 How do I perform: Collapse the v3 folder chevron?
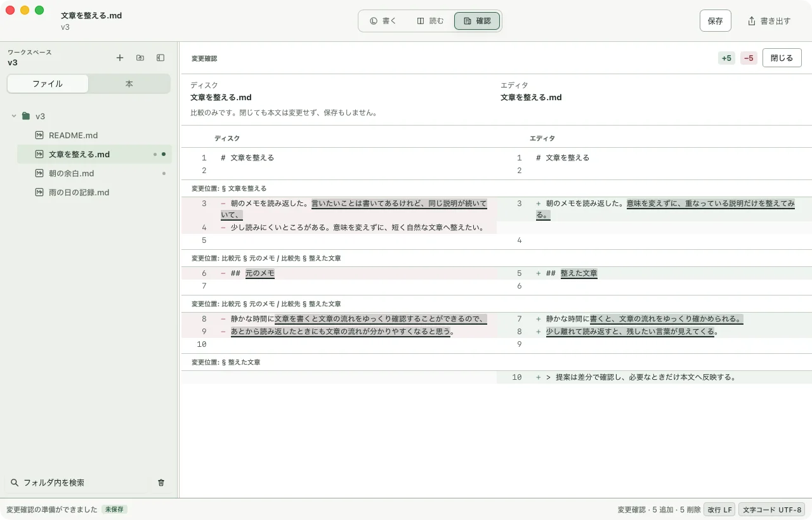14,116
